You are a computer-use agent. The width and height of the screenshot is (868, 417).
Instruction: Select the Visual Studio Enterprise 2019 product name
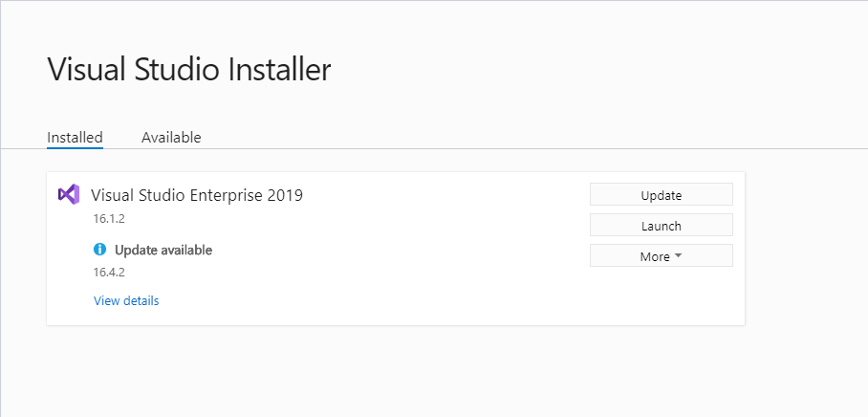pyautogui.click(x=197, y=195)
